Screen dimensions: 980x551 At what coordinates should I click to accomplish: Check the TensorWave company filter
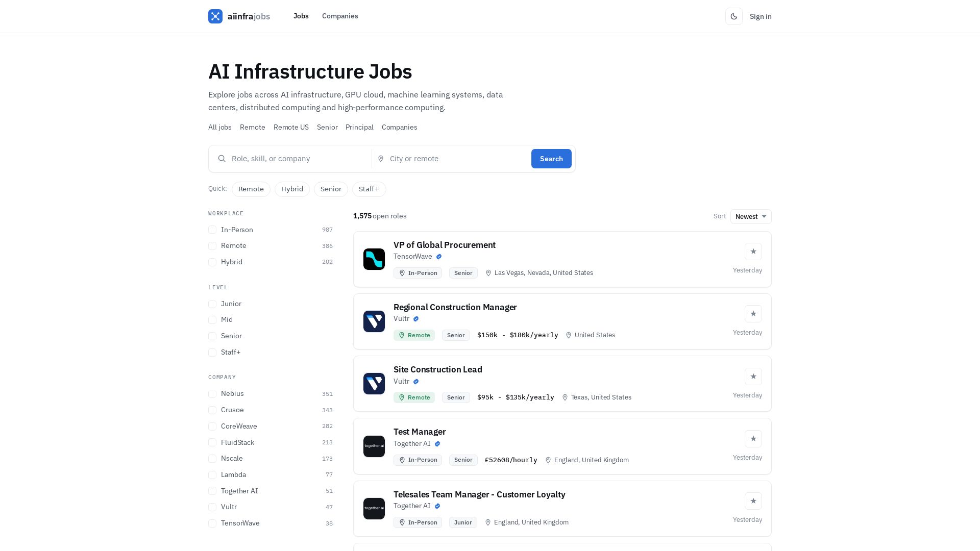(x=212, y=523)
